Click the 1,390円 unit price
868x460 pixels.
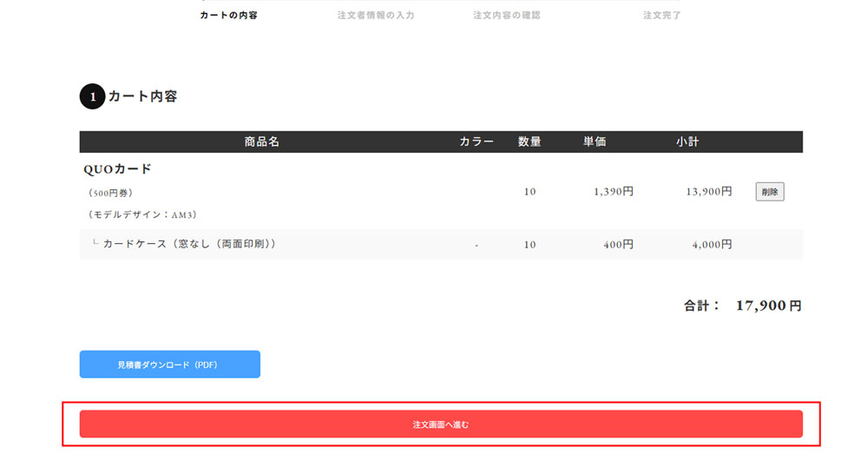pos(613,192)
